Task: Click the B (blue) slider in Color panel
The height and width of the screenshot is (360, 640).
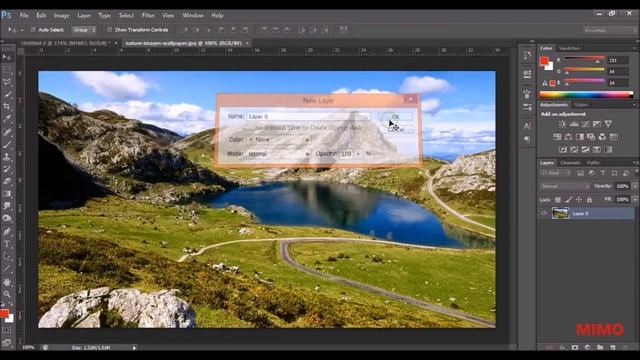Action: 584,82
